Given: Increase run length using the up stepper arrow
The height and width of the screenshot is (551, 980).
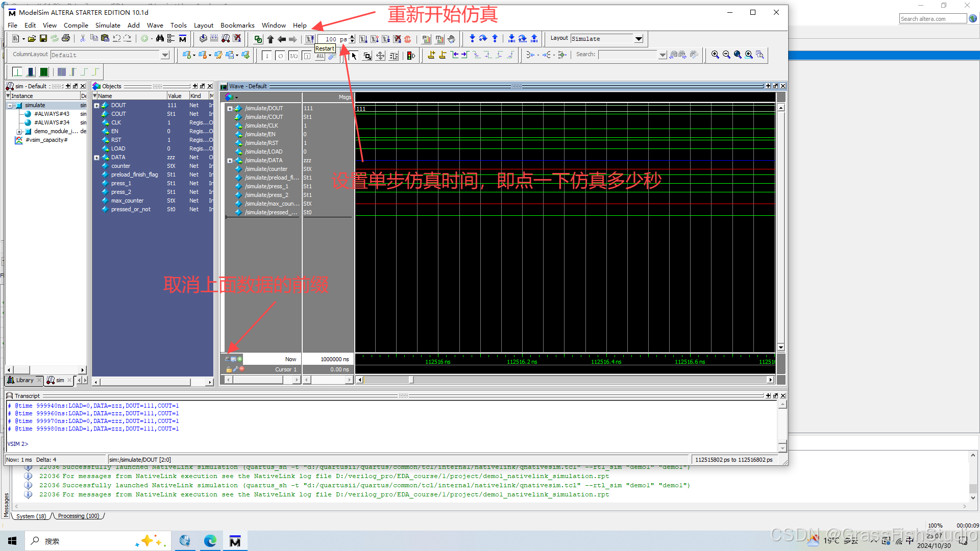Looking at the screenshot, I should coord(352,36).
